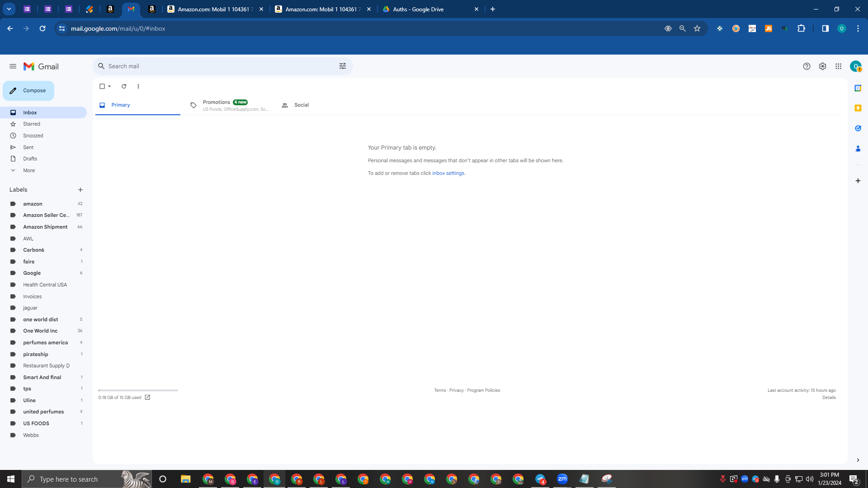
Task: Open the Google apps grid
Action: tap(838, 66)
